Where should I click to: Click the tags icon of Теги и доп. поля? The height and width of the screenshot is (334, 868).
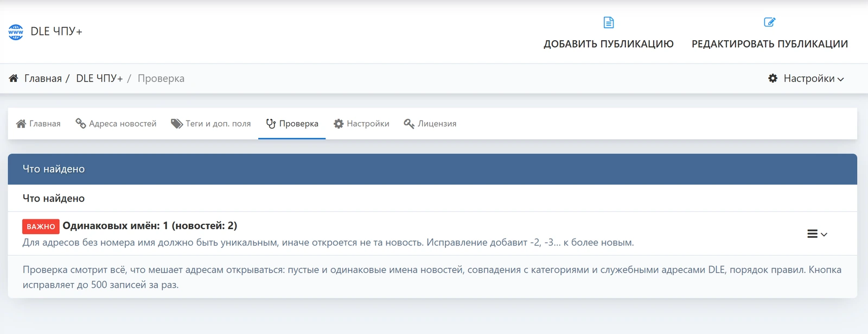[177, 124]
